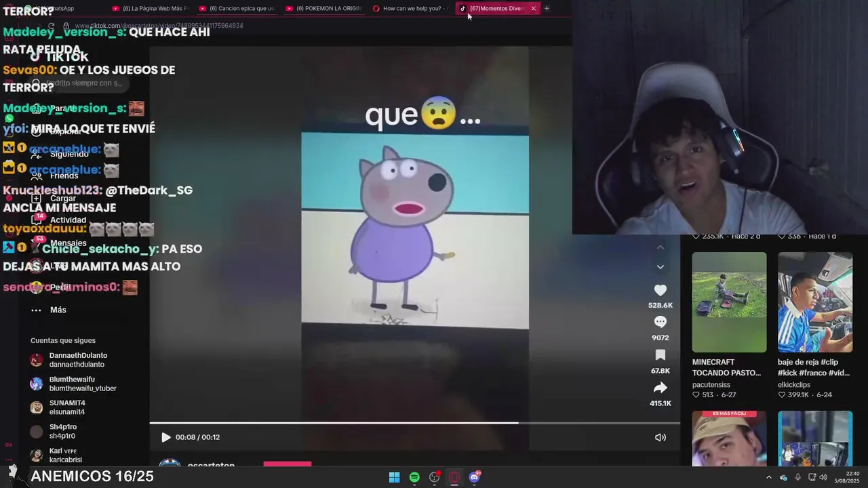Seek on the video progress bar
Viewport: 868px width, 488px height.
point(414,423)
